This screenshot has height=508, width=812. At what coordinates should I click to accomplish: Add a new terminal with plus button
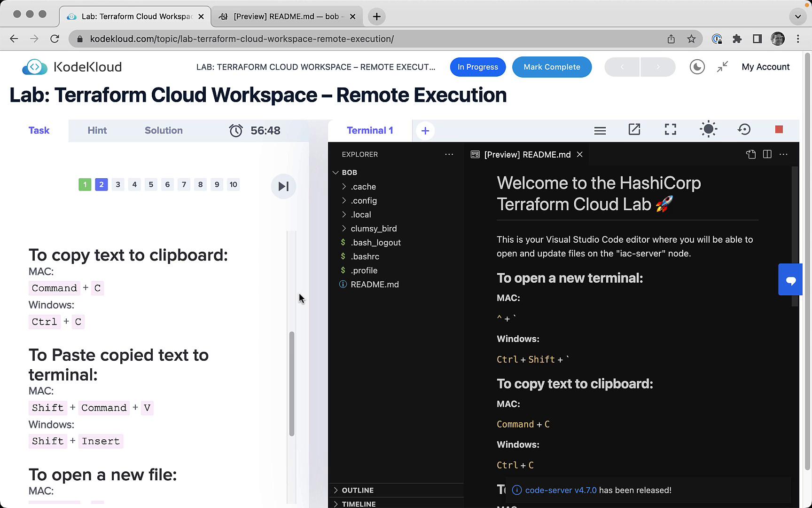tap(425, 131)
